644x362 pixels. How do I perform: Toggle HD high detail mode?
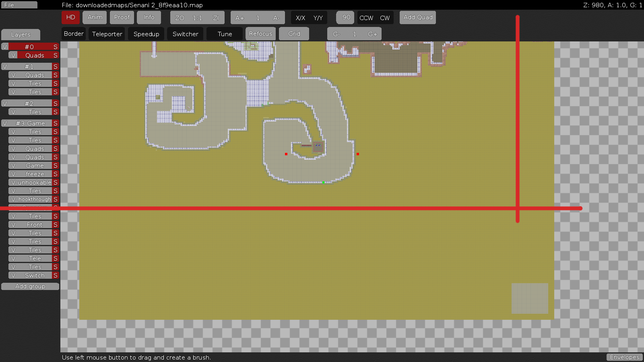pos(70,17)
